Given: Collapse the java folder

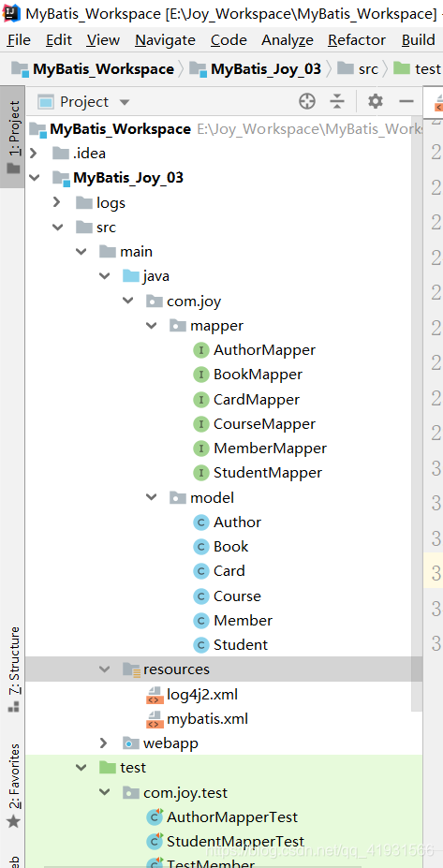Looking at the screenshot, I should tap(105, 276).
